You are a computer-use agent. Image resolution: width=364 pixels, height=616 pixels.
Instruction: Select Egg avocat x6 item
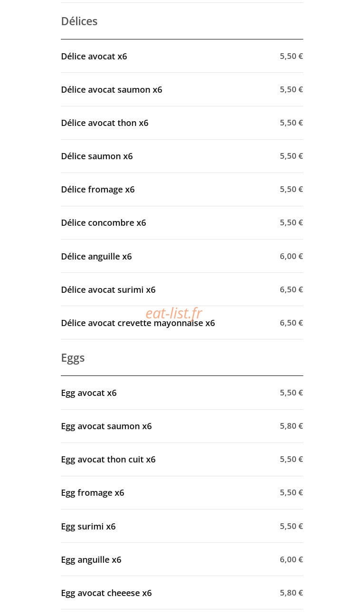point(182,393)
